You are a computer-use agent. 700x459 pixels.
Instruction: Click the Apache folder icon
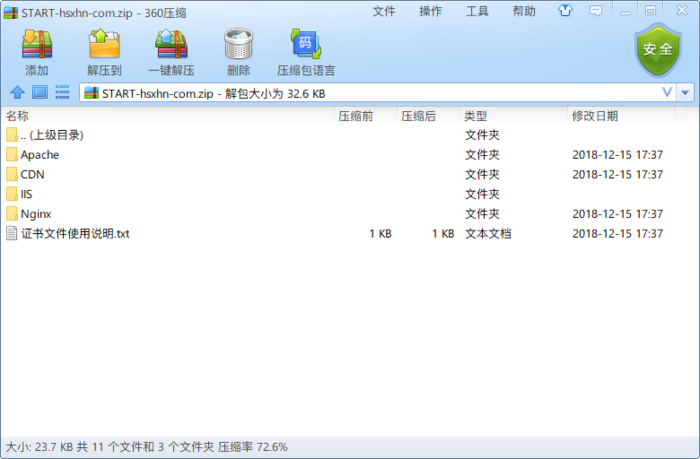tap(12, 154)
